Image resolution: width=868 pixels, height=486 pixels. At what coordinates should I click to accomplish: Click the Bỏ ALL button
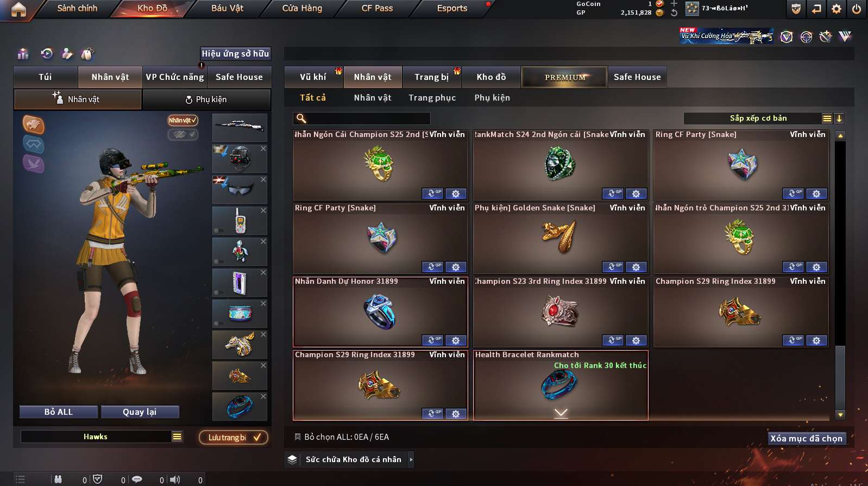(x=59, y=412)
